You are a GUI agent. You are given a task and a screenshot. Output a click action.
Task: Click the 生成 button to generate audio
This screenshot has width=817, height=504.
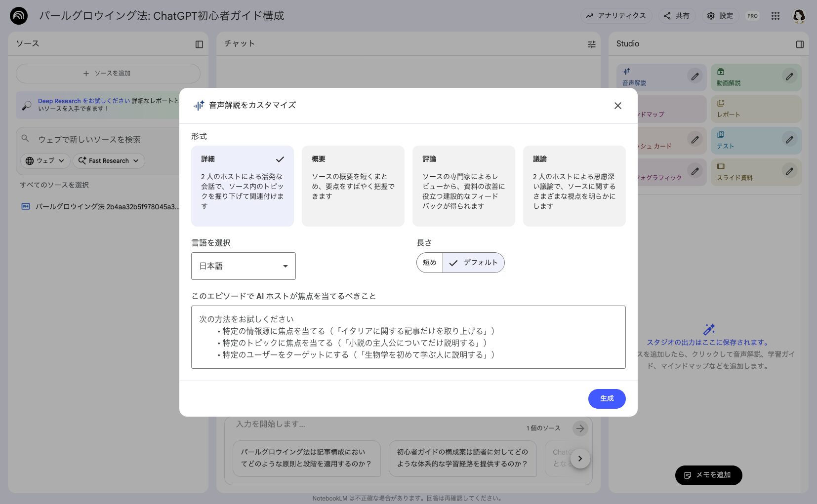tap(607, 398)
